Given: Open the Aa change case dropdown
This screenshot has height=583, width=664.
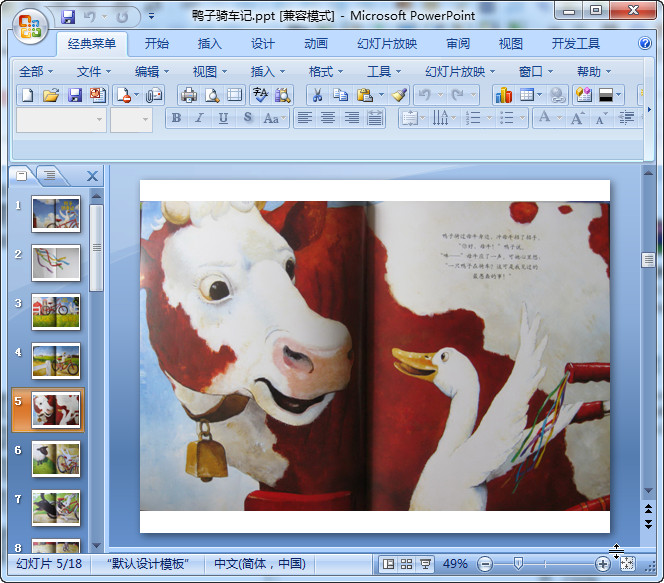Looking at the screenshot, I should coord(274,118).
